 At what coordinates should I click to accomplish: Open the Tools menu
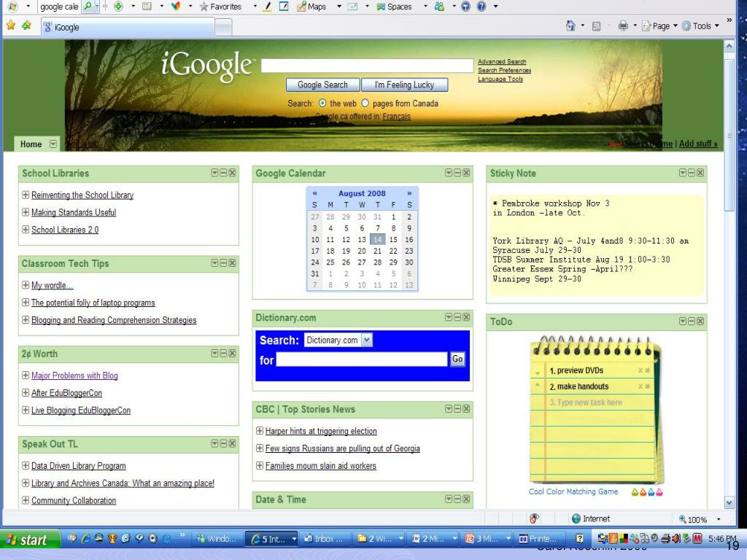pos(700,26)
